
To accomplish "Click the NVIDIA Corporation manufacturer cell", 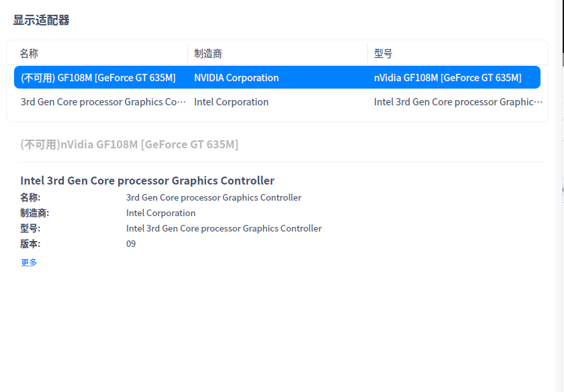I will tap(236, 78).
